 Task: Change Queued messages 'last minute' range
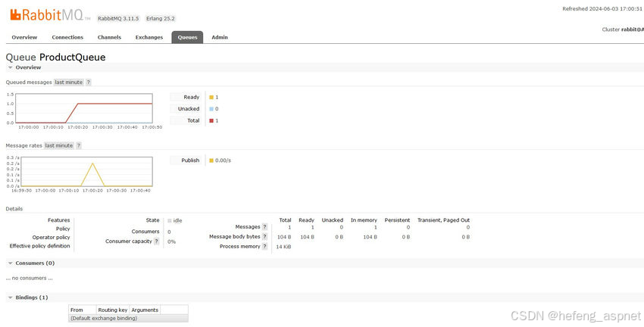(x=69, y=82)
